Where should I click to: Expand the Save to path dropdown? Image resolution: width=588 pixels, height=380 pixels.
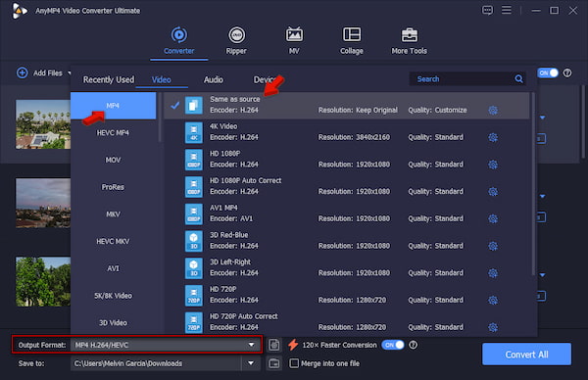click(251, 363)
